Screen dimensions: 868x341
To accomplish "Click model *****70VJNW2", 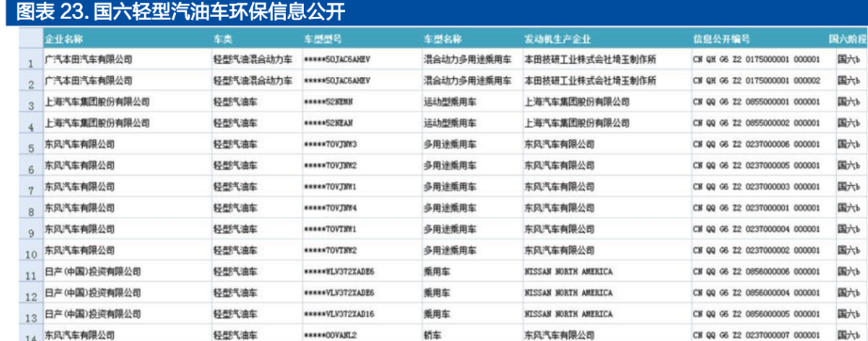I will pyautogui.click(x=330, y=165).
